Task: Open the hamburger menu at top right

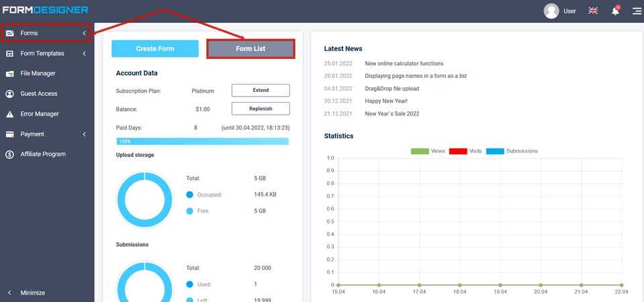Action: point(636,11)
